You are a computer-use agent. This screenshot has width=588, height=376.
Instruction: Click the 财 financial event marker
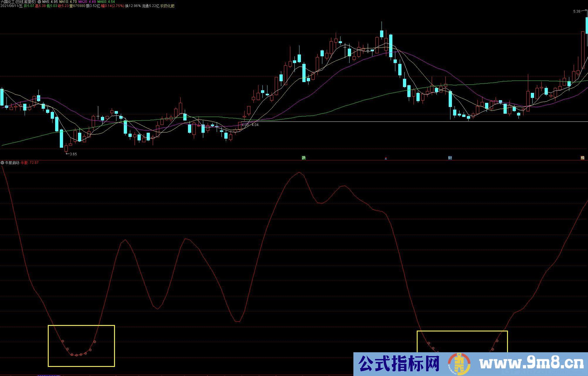pyautogui.click(x=450, y=158)
